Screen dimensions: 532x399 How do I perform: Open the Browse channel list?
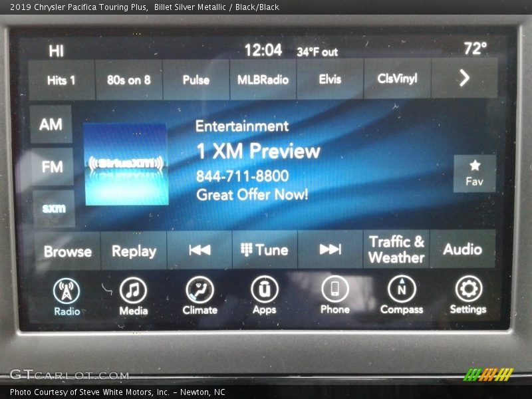click(68, 251)
